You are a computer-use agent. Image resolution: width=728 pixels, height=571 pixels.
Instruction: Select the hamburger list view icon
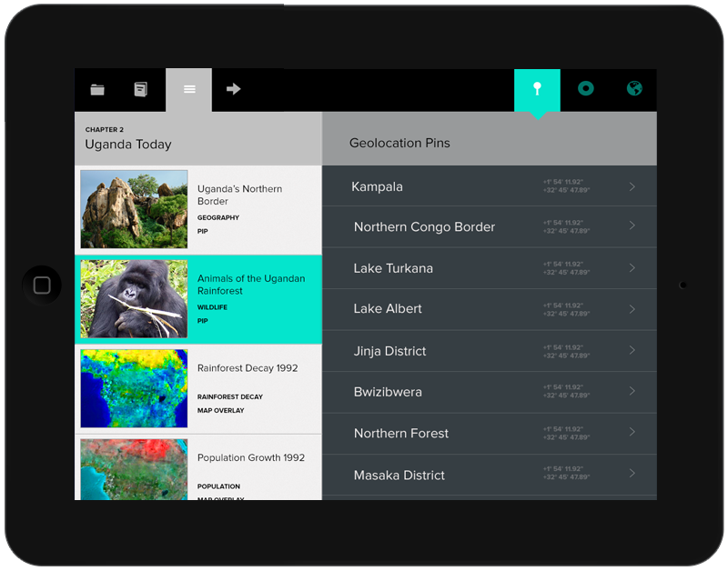[x=189, y=89]
